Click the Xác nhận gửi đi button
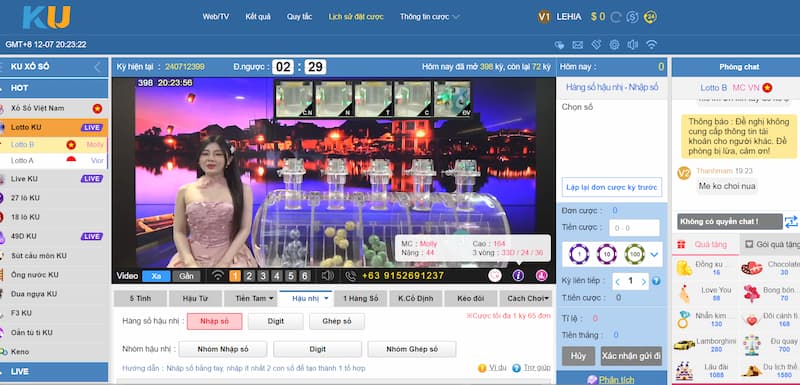The image size is (800, 385). click(x=631, y=356)
